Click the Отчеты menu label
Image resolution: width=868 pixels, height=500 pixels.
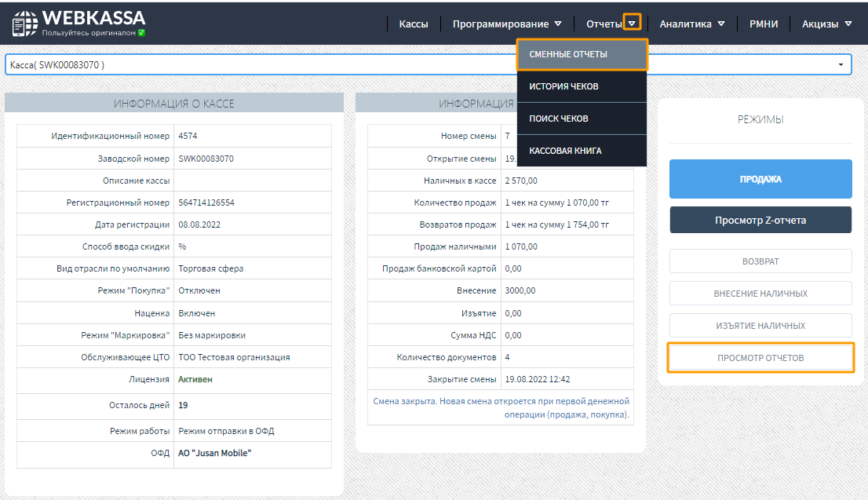604,24
